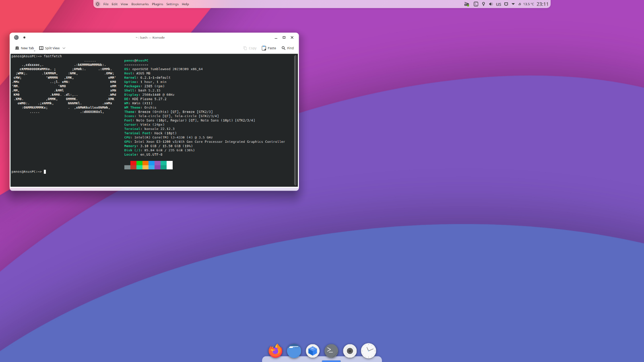Toggle the pin dot in Konsole titlebar

pyautogui.click(x=24, y=37)
